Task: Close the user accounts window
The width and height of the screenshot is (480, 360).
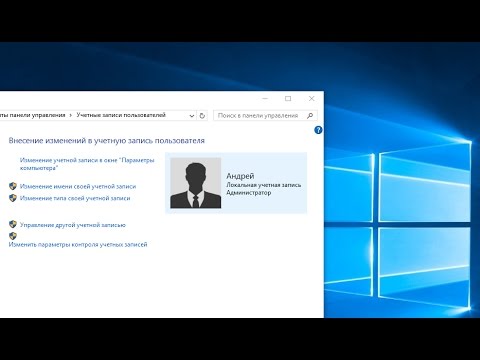Action: (311, 99)
